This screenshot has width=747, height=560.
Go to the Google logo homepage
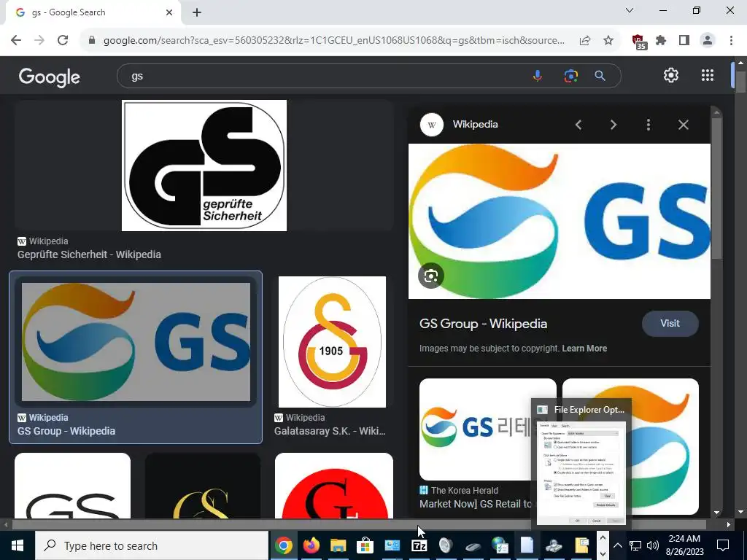pos(50,77)
